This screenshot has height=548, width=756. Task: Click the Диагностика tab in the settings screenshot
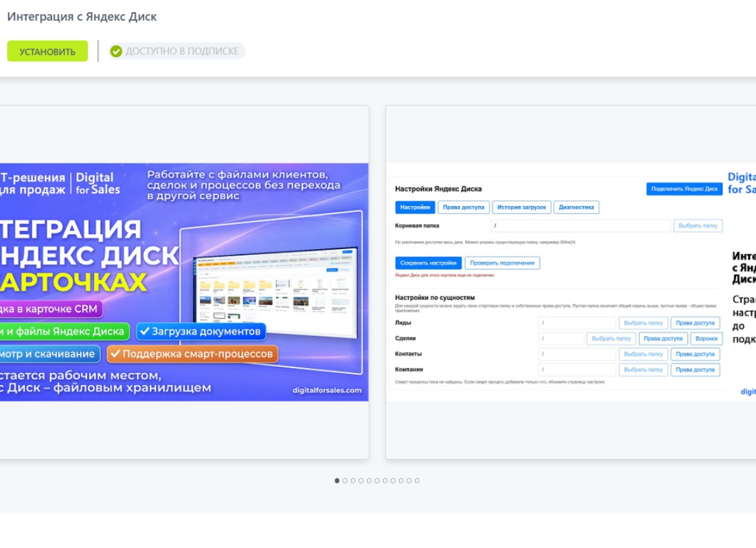(x=576, y=207)
